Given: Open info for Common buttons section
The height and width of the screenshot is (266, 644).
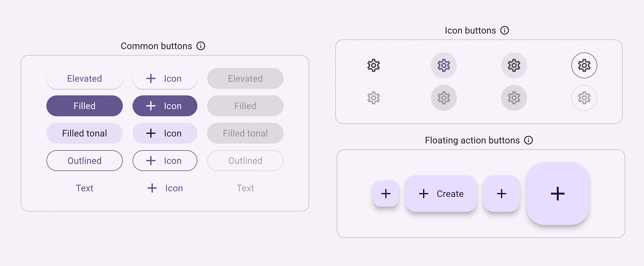Looking at the screenshot, I should (x=201, y=46).
